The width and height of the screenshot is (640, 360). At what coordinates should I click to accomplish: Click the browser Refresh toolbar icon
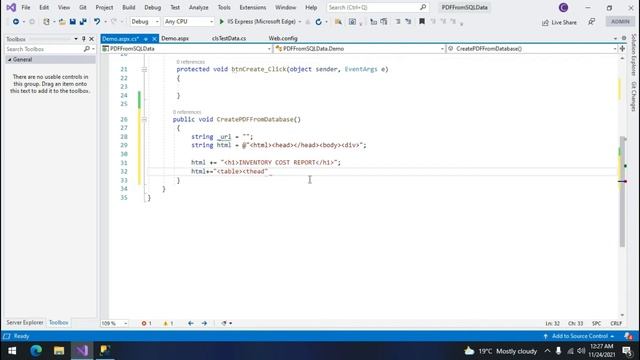(318, 22)
